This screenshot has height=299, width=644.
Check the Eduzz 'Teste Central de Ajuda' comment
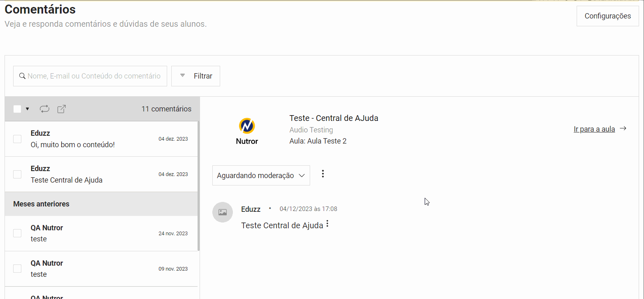point(17,174)
